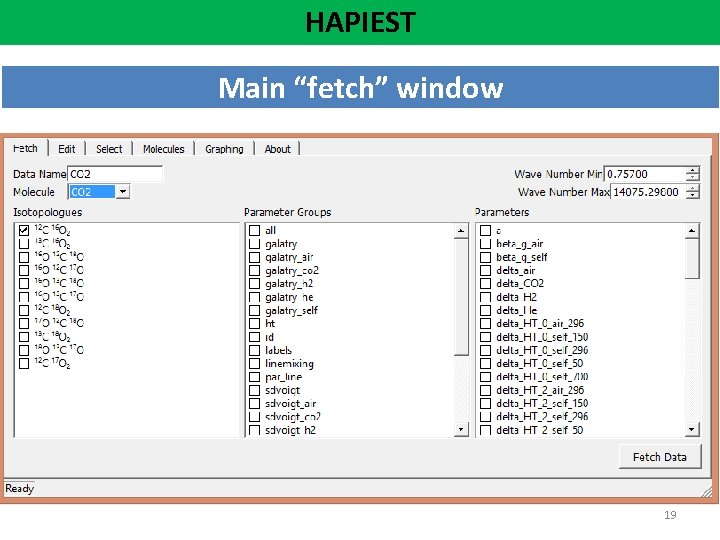The width and height of the screenshot is (720, 540).
Task: Decrease Wave Number Min with down arrow
Action: (x=692, y=178)
